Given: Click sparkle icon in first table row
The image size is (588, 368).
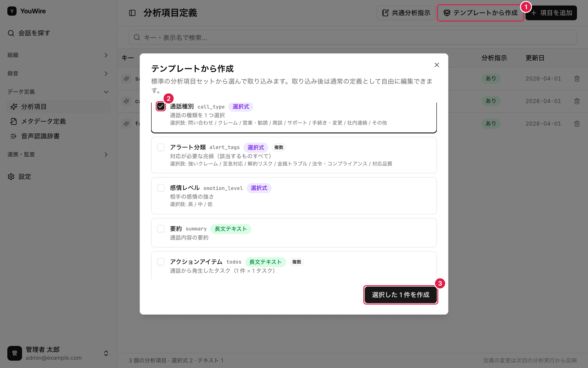Looking at the screenshot, I should pyautogui.click(x=126, y=79).
